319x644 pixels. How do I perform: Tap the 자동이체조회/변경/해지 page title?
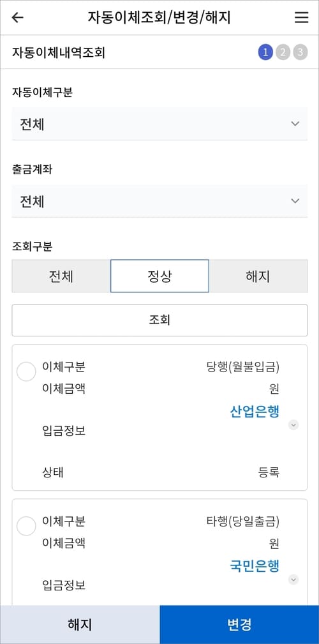tap(159, 18)
